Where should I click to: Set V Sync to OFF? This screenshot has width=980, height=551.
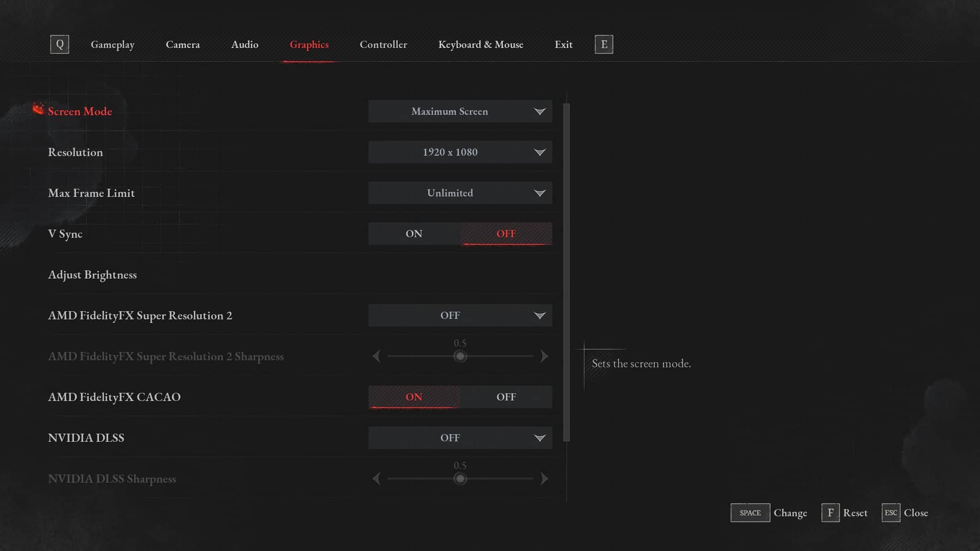point(506,234)
